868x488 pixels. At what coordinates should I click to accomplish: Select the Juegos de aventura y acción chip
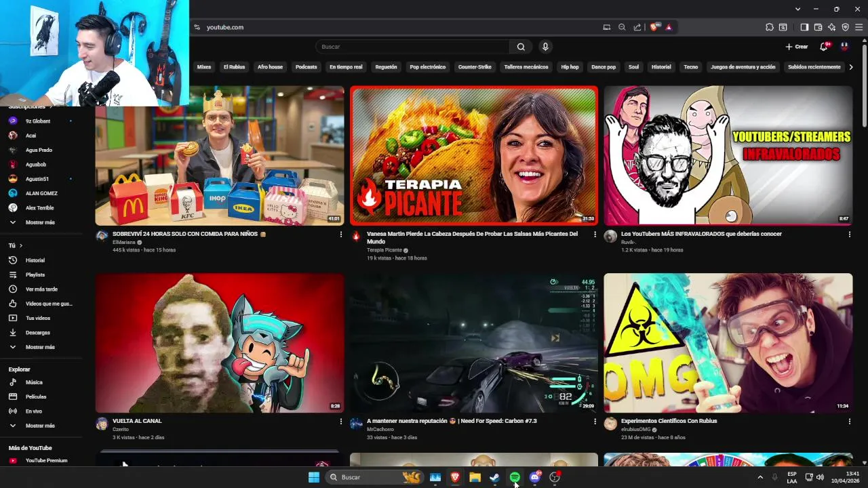click(x=743, y=67)
